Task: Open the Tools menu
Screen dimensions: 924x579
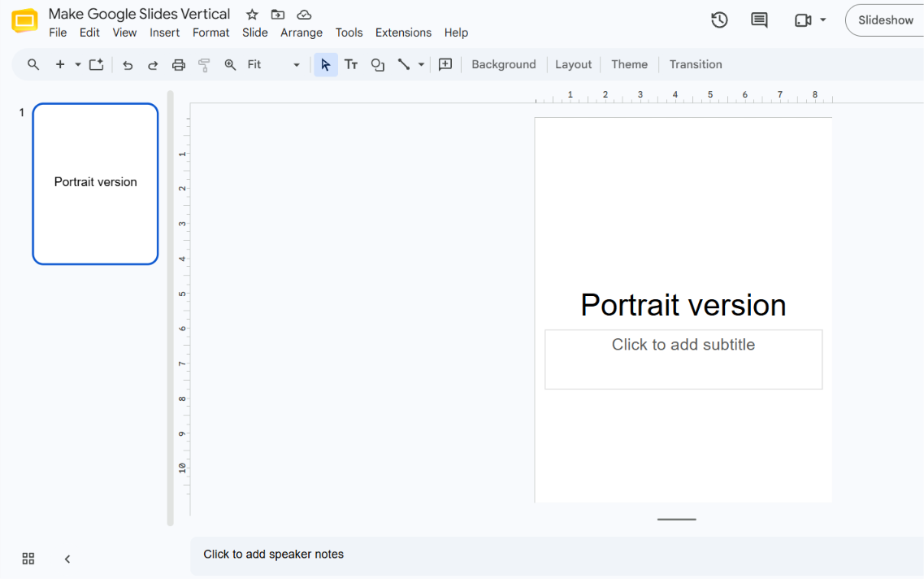Action: (349, 33)
